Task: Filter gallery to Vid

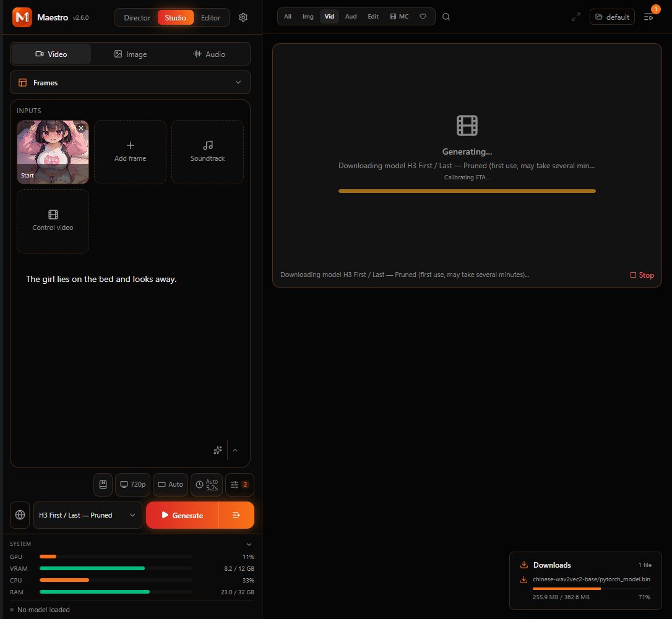Action: tap(329, 16)
